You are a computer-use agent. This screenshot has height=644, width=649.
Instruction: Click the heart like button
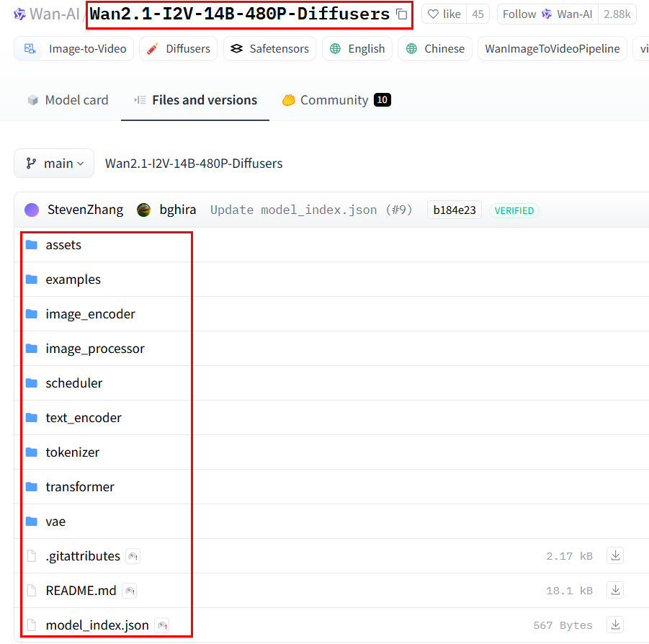pyautogui.click(x=444, y=14)
